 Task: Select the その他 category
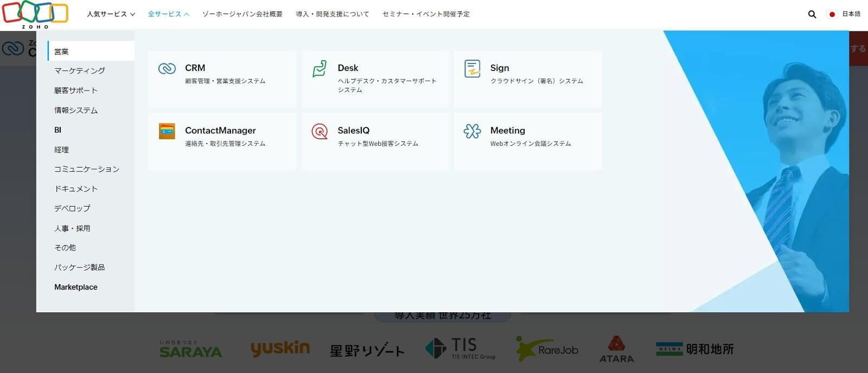click(65, 248)
